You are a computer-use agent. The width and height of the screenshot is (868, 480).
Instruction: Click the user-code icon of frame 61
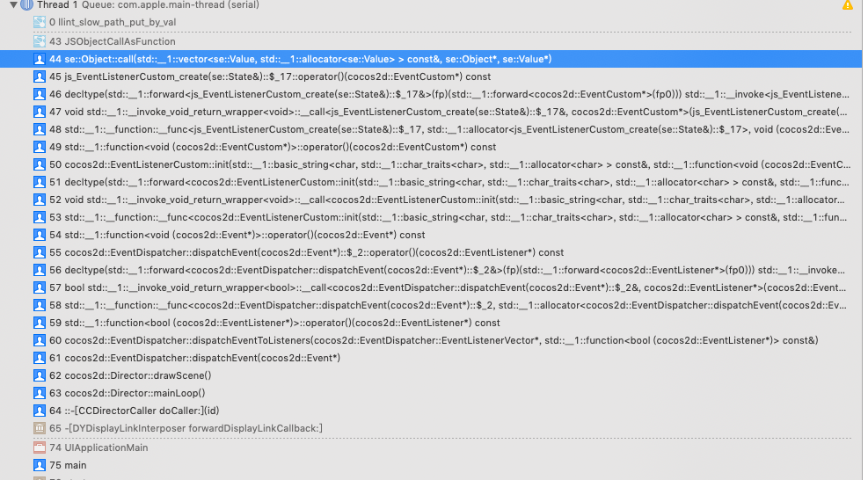[40, 358]
